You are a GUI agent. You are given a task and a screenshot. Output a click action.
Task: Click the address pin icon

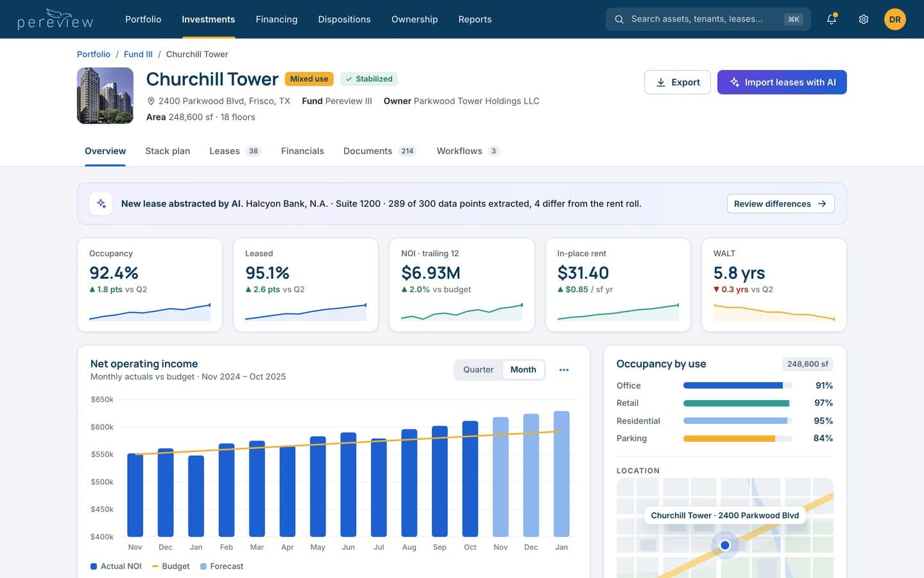coord(151,101)
